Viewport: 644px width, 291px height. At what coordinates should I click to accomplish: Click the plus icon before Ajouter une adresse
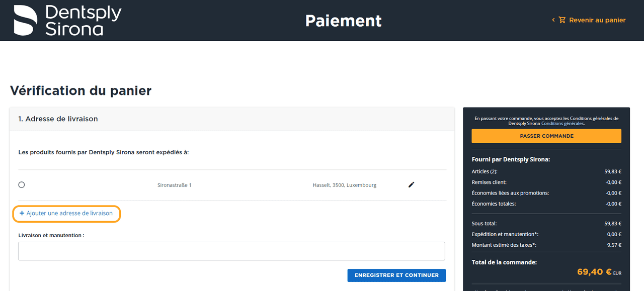click(x=22, y=213)
